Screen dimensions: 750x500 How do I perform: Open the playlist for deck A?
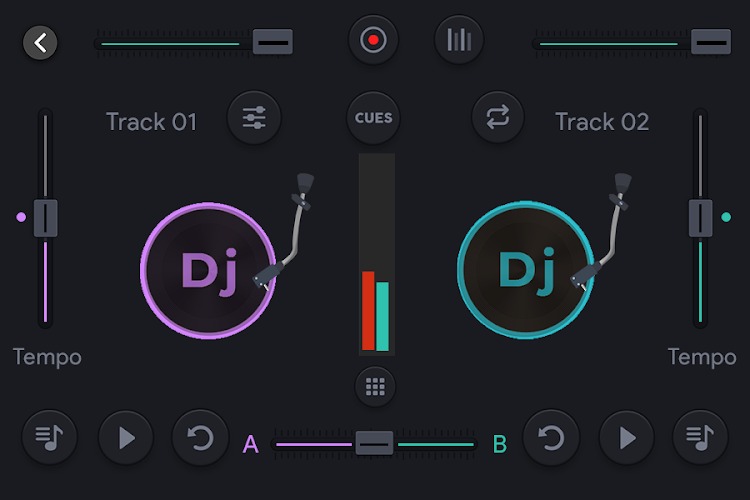click(49, 437)
